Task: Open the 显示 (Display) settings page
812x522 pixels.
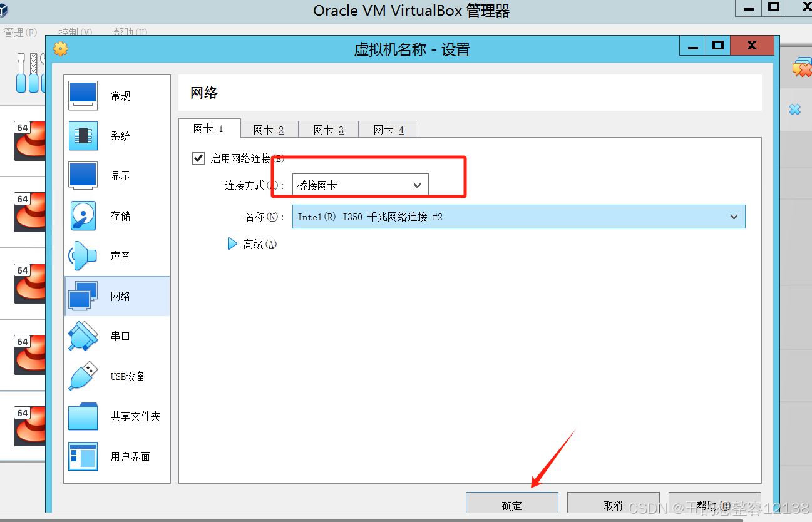Action: 117,176
